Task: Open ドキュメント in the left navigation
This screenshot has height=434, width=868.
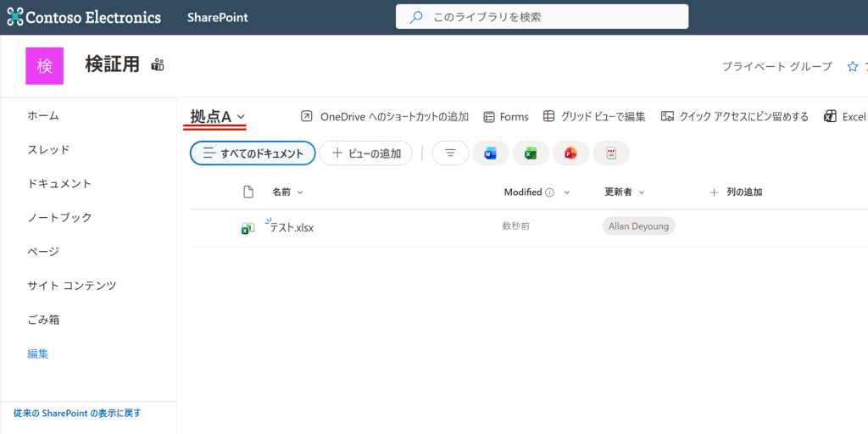Action: (59, 183)
